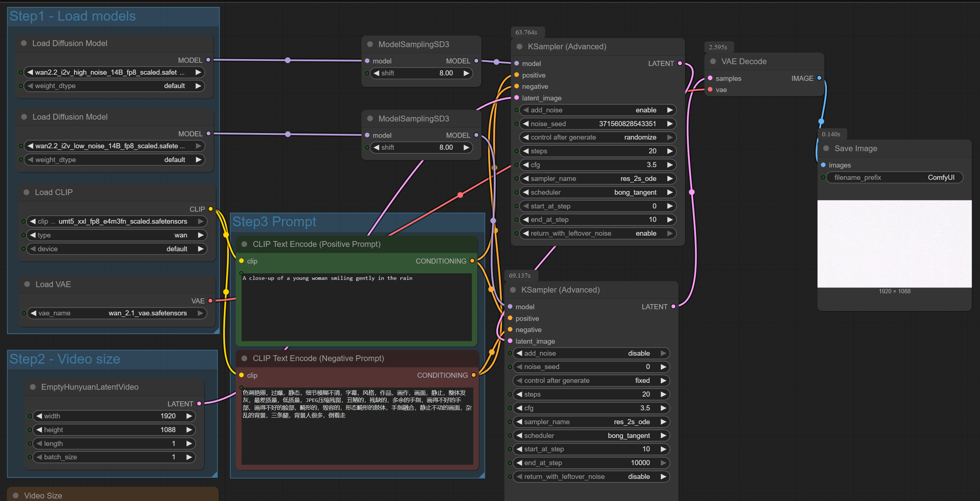Click the Save Image node collapse dot

point(826,148)
